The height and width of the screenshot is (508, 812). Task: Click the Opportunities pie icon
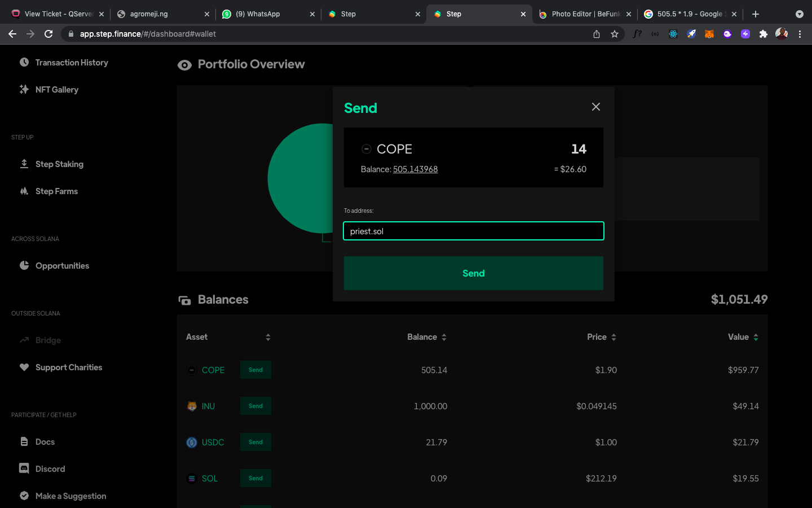point(24,265)
